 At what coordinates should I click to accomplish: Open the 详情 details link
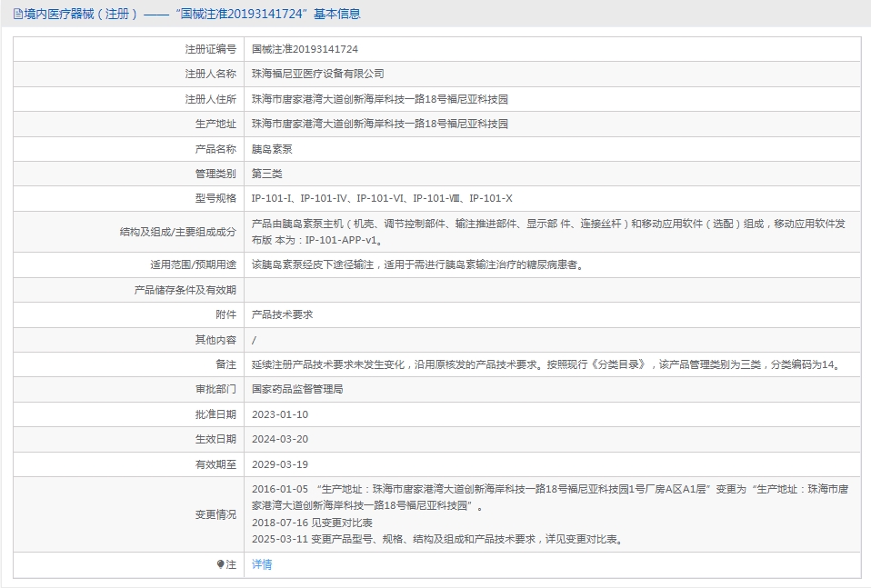tap(262, 564)
